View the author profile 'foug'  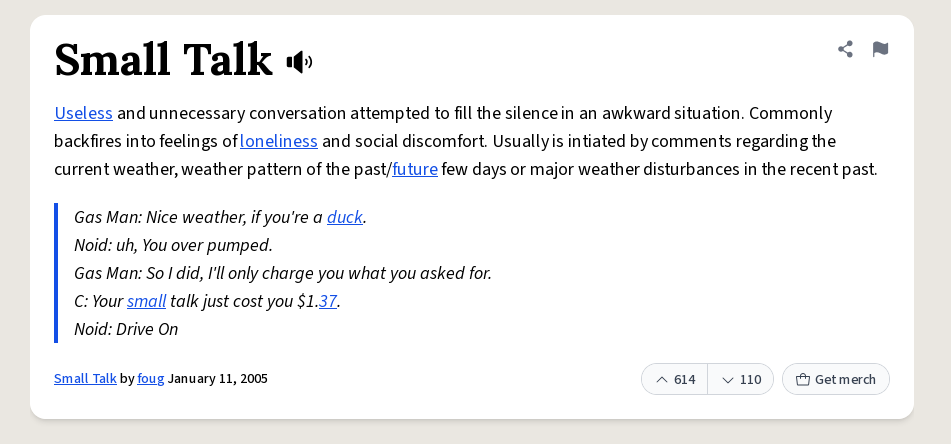coord(150,378)
